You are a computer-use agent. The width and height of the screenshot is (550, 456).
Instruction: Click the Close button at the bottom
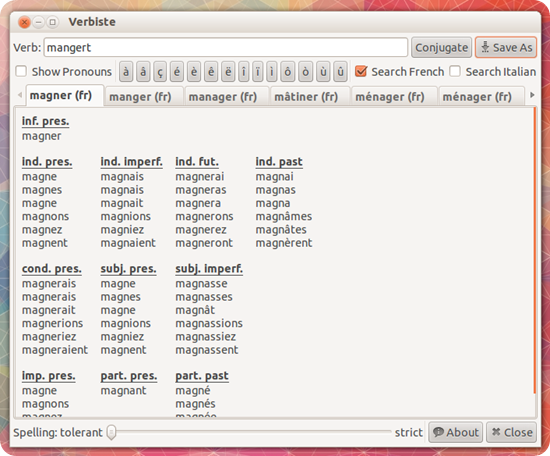click(512, 432)
